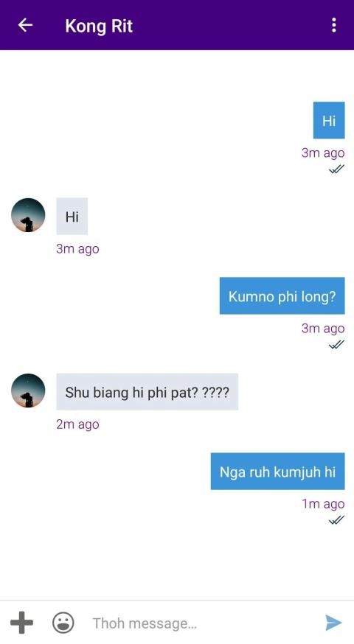Screen dimensions: 354x644
Task: Tap the '2m ago' timestamp
Action: pyautogui.click(x=77, y=424)
